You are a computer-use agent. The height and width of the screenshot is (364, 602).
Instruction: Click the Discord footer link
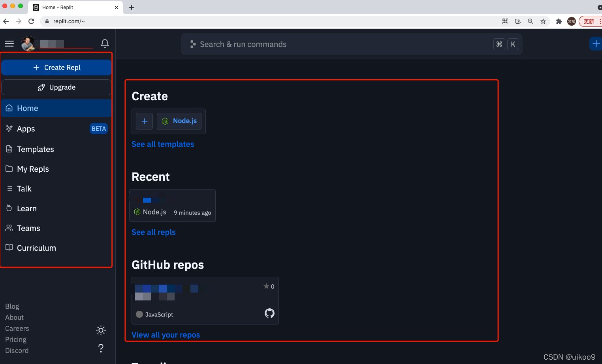tap(17, 351)
